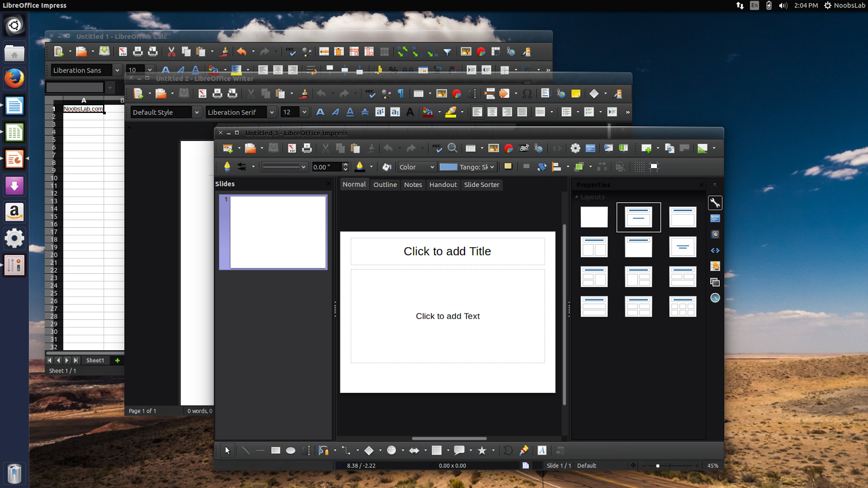Open the Zoom tool in the toolbar

click(x=452, y=148)
